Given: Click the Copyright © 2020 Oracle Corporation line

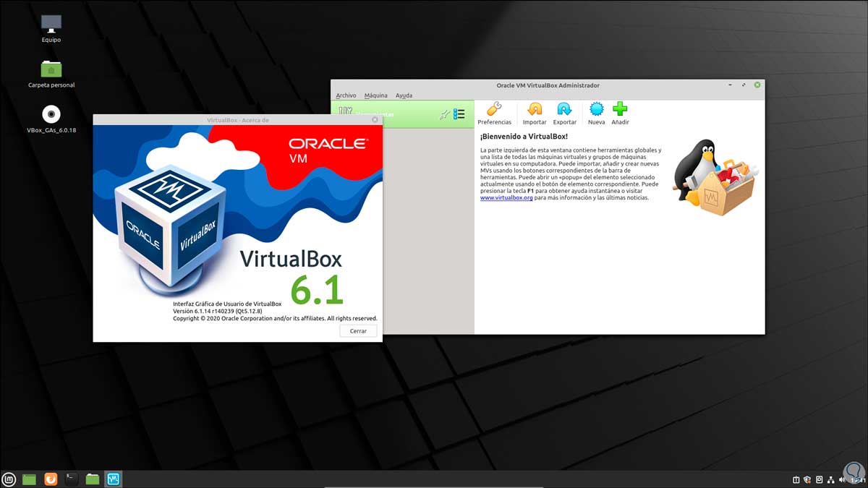Looking at the screenshot, I should [275, 318].
